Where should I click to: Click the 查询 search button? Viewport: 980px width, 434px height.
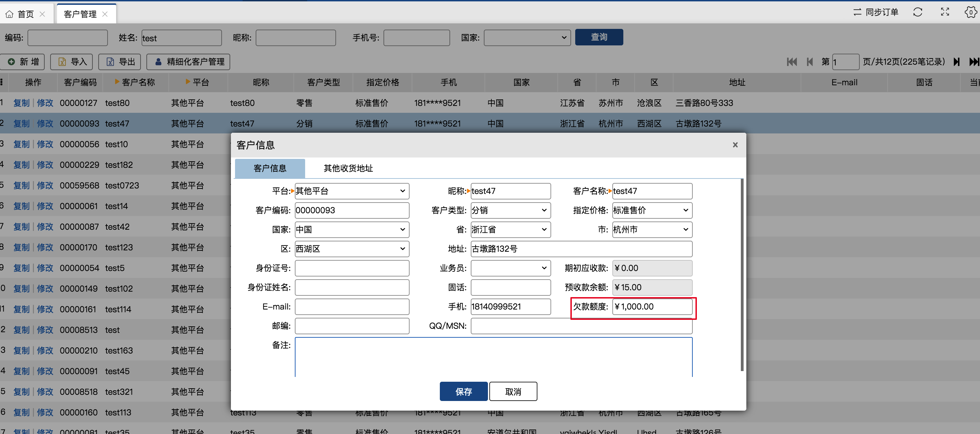pyautogui.click(x=599, y=37)
